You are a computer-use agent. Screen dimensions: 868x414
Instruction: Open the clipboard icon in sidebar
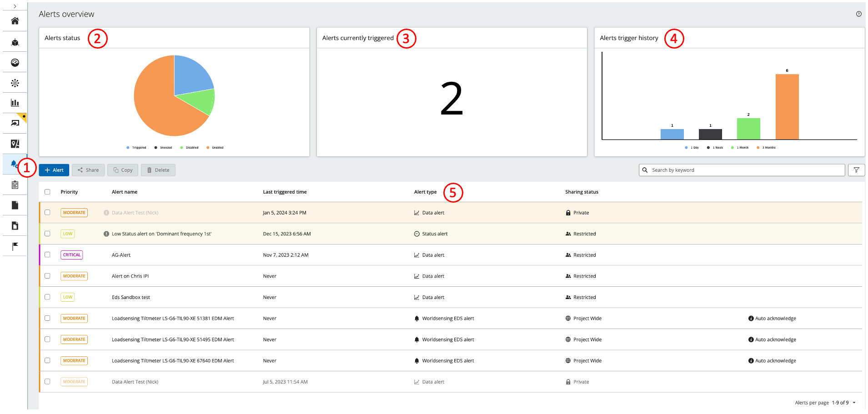15,185
